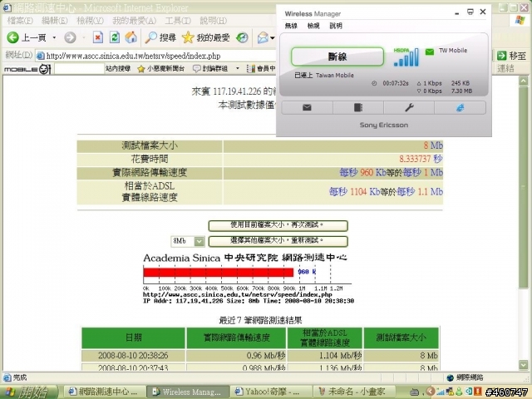Click the red 960k speed bar in chart

click(219, 272)
